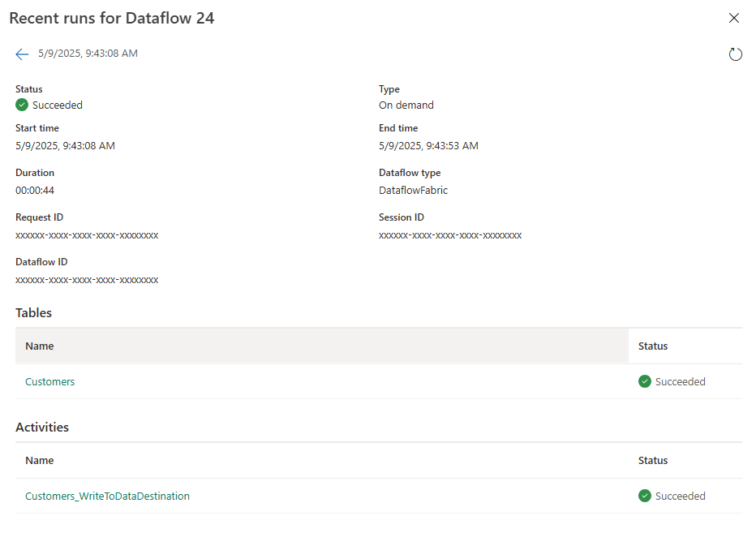Sort the Tables list by Name column

point(39,346)
